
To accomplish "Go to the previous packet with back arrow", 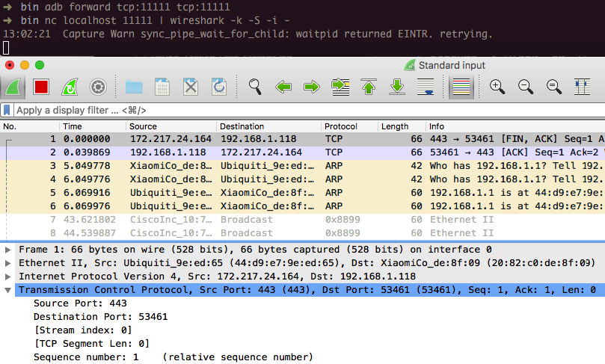I will pos(284,87).
